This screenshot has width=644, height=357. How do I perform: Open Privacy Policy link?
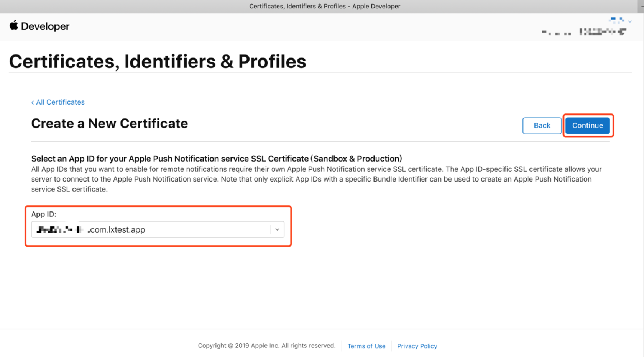tap(417, 346)
